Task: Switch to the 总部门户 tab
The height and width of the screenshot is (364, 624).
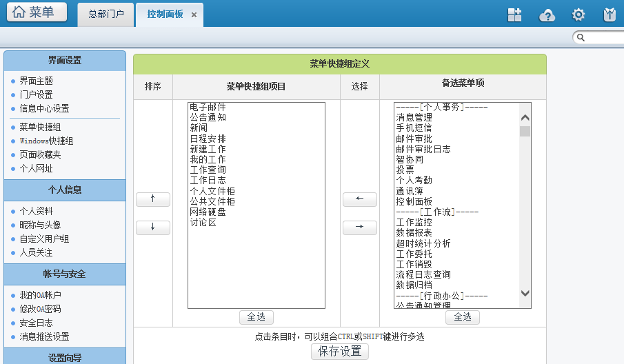Action: point(106,14)
